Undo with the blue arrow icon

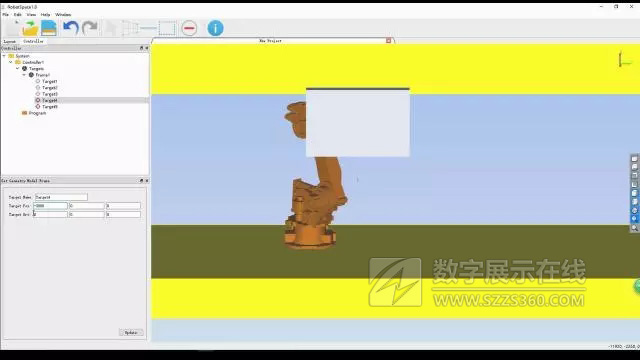click(x=71, y=28)
